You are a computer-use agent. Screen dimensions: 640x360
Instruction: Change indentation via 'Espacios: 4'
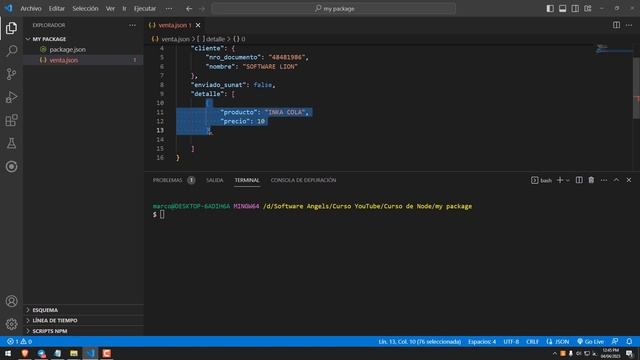click(482, 342)
